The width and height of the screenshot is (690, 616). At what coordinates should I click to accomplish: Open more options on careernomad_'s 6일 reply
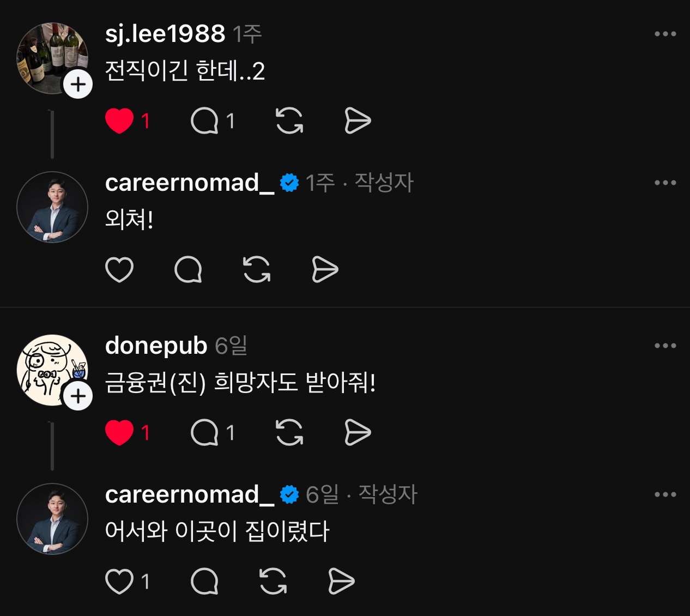click(x=665, y=494)
